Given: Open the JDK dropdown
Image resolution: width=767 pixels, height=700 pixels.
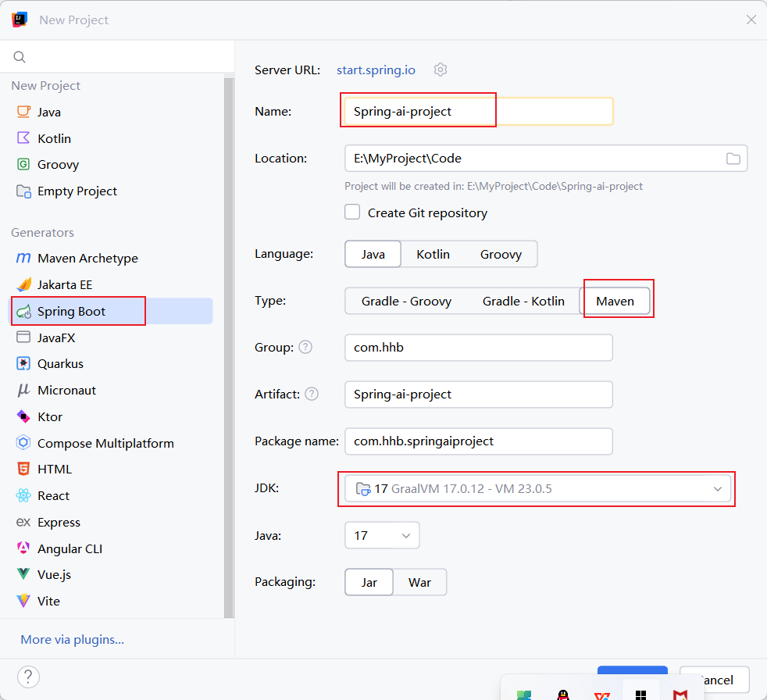Looking at the screenshot, I should click(x=537, y=489).
